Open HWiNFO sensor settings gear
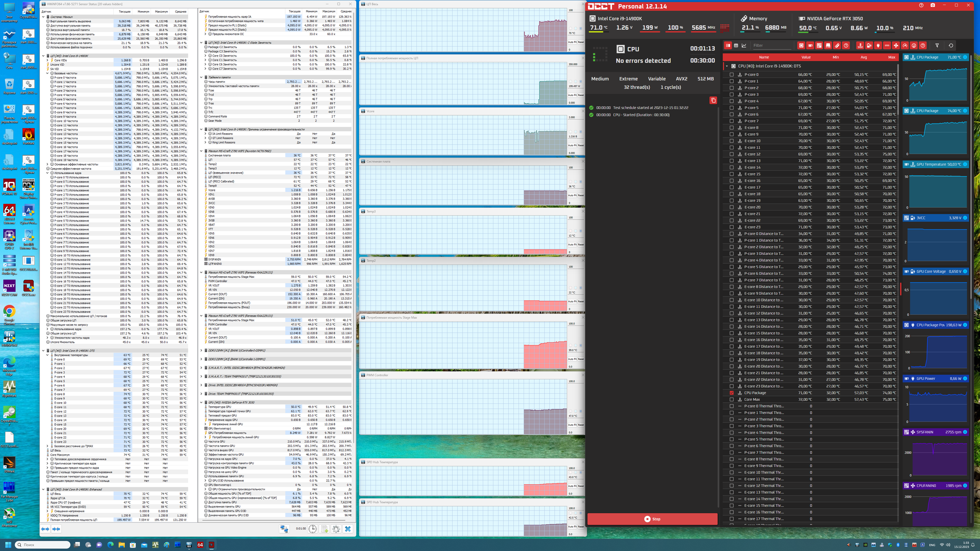980x551 pixels. [336, 529]
